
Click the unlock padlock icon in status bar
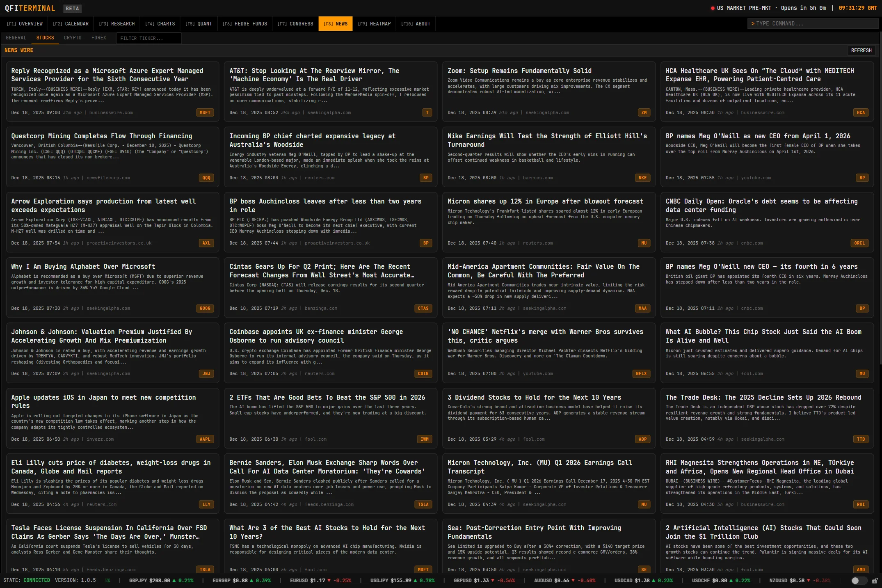875,581
